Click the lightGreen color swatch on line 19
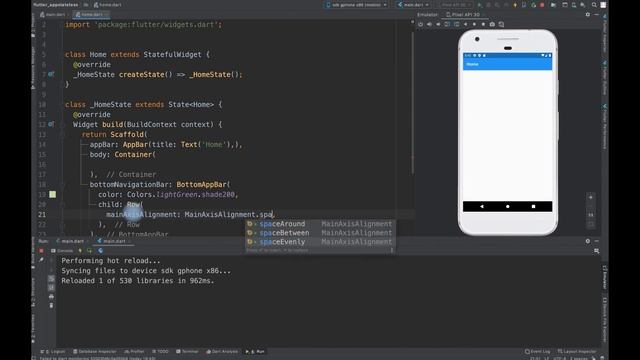The image size is (640, 360). click(x=53, y=194)
